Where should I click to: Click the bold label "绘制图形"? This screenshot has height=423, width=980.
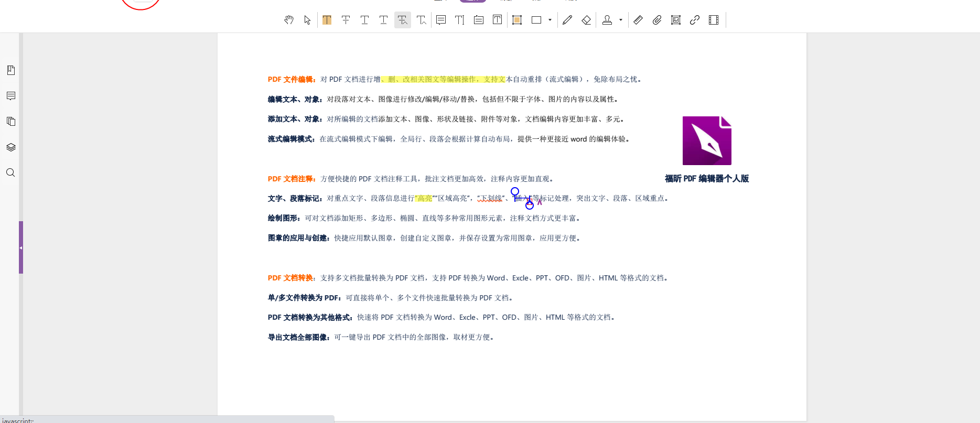[283, 218]
